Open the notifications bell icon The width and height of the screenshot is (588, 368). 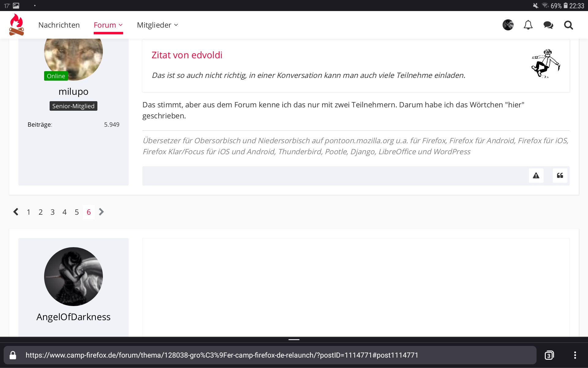(528, 25)
